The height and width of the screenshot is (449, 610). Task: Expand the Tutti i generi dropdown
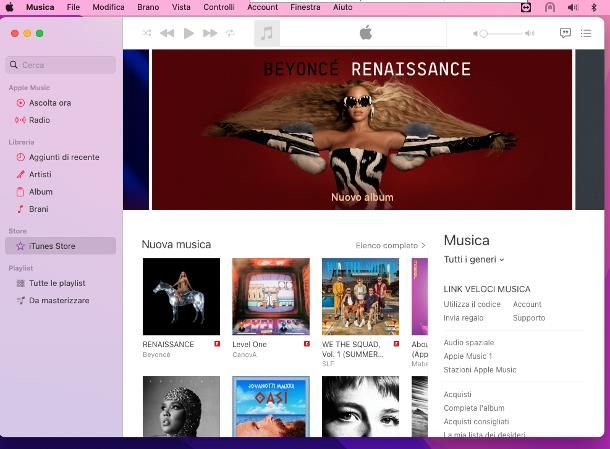[474, 260]
